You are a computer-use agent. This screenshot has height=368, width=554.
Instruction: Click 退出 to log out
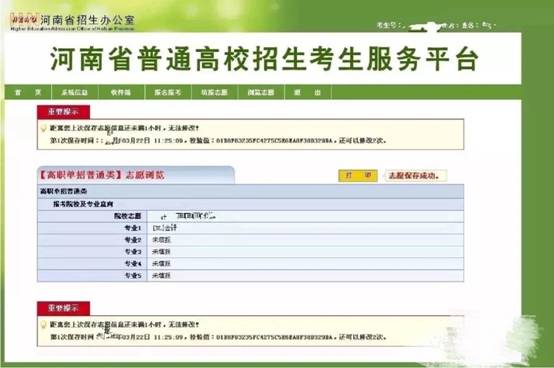click(x=308, y=93)
